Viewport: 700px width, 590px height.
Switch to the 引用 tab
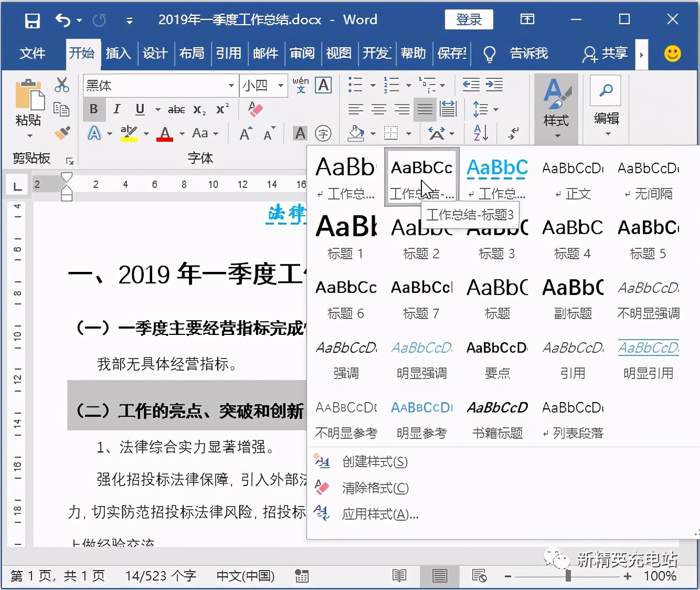(228, 53)
